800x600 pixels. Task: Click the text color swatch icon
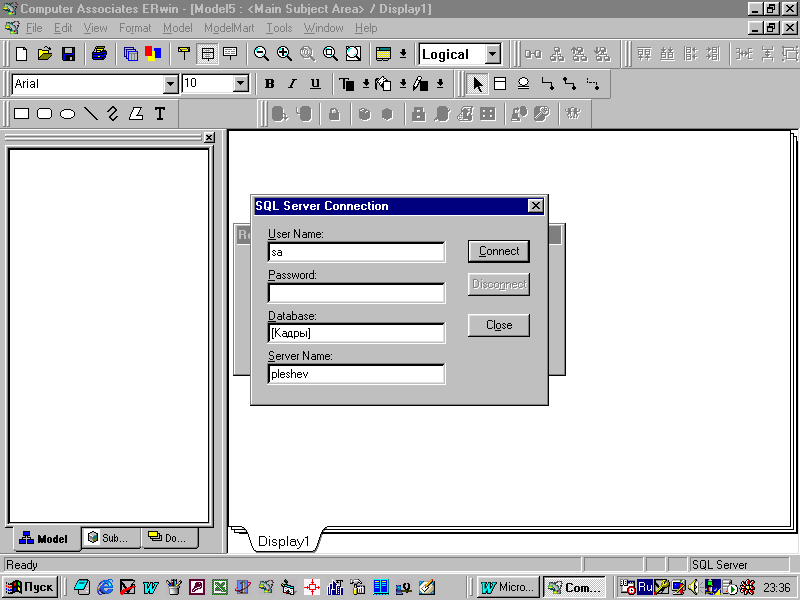point(347,84)
